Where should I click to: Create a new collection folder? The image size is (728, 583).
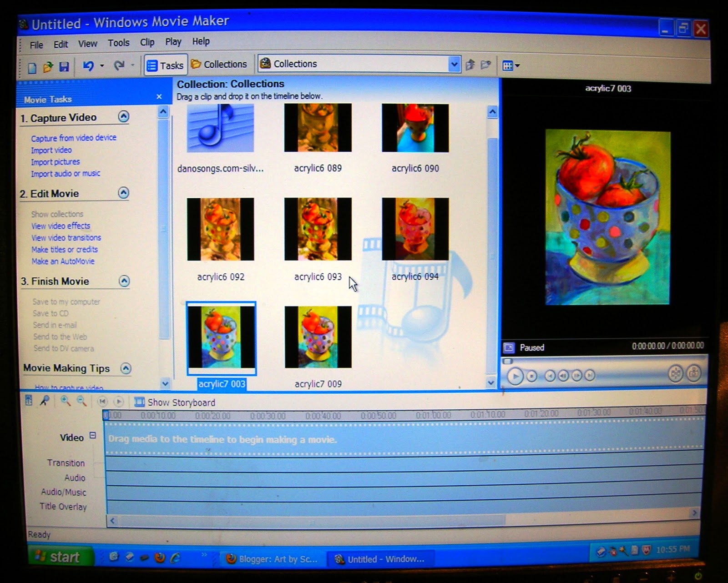485,65
